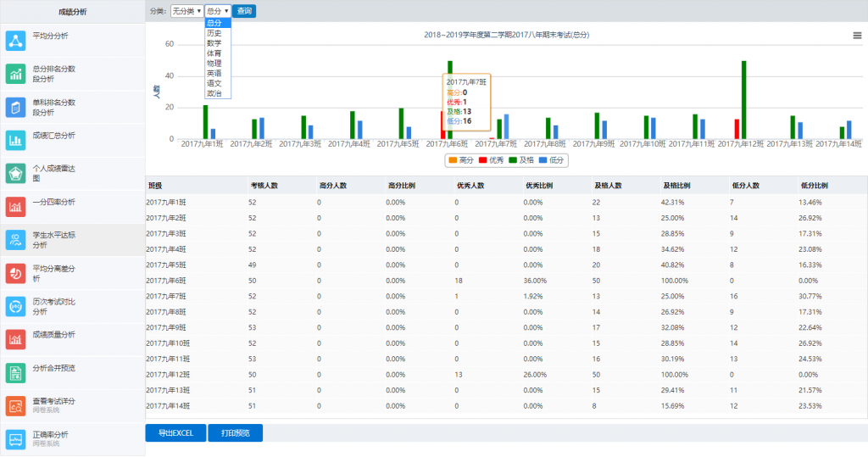Toggle the 高分 legend series

click(461, 159)
